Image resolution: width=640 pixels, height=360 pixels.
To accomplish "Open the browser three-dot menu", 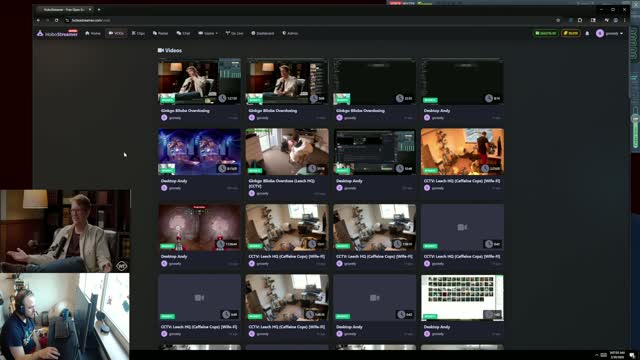I will pyautogui.click(x=624, y=20).
